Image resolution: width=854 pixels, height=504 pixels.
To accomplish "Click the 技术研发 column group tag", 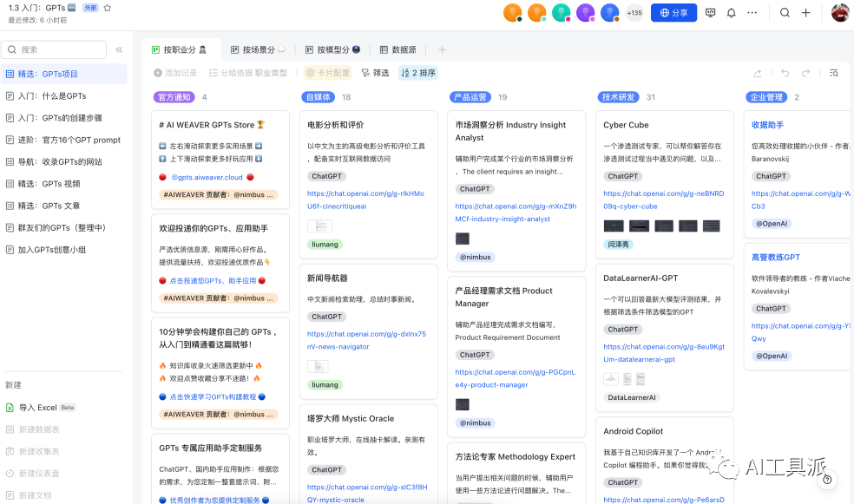I will tap(618, 97).
